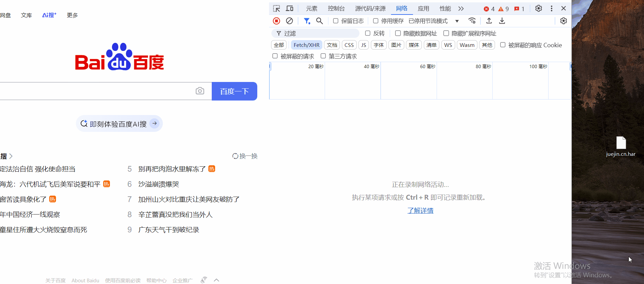Filter requests by 清单
The width and height of the screenshot is (644, 284).
[x=431, y=45]
